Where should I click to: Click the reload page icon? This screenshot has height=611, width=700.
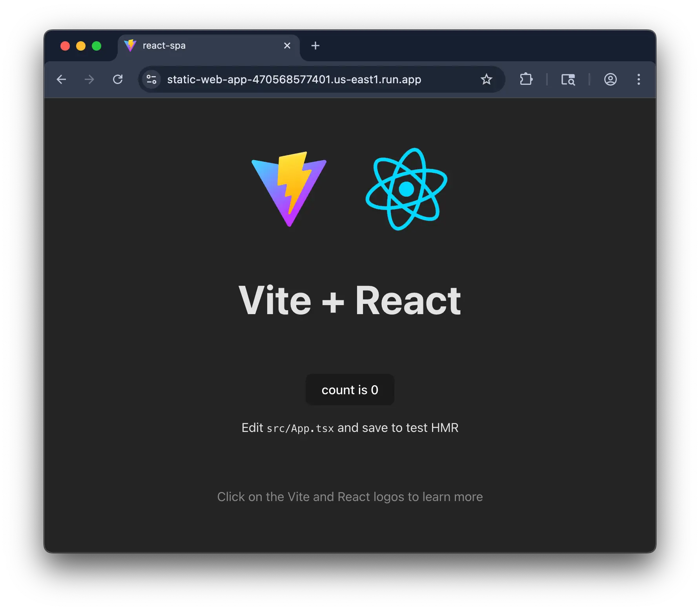coord(118,79)
